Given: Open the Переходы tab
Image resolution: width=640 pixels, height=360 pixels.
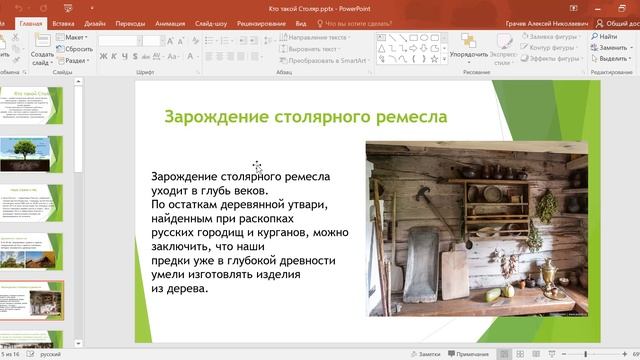Looking at the screenshot, I should pos(130,24).
